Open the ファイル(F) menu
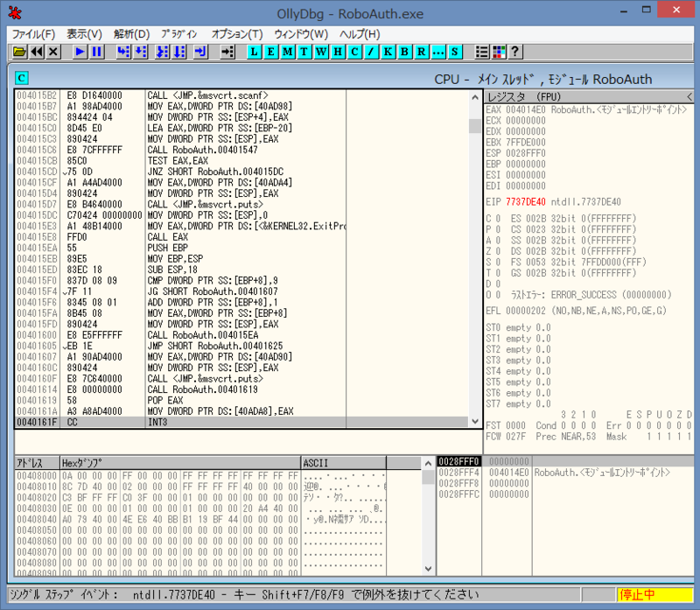The width and height of the screenshot is (700, 610). pos(33,34)
